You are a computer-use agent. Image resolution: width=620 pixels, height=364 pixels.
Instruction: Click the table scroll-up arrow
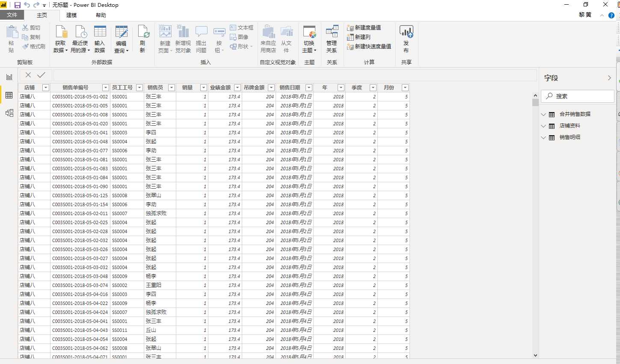pos(535,95)
